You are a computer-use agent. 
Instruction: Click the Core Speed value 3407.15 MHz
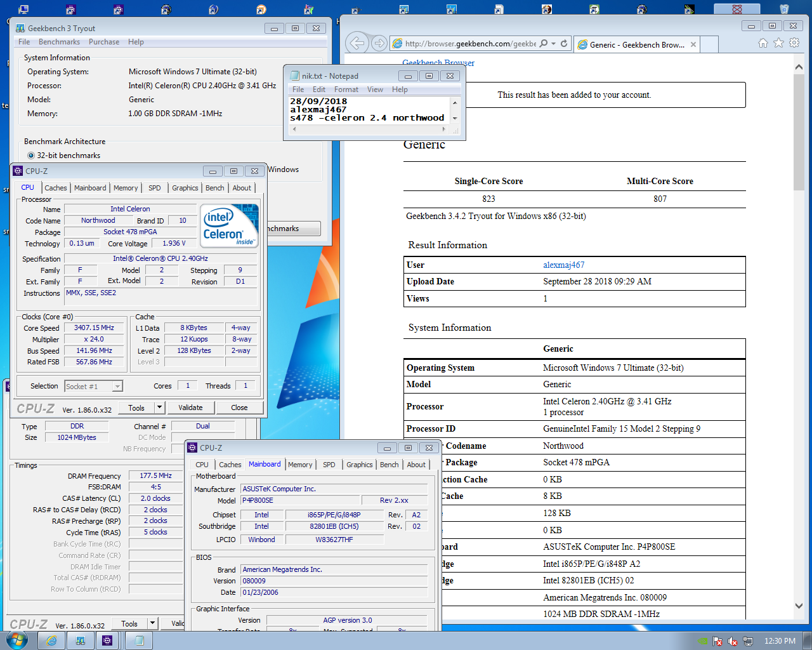click(94, 328)
